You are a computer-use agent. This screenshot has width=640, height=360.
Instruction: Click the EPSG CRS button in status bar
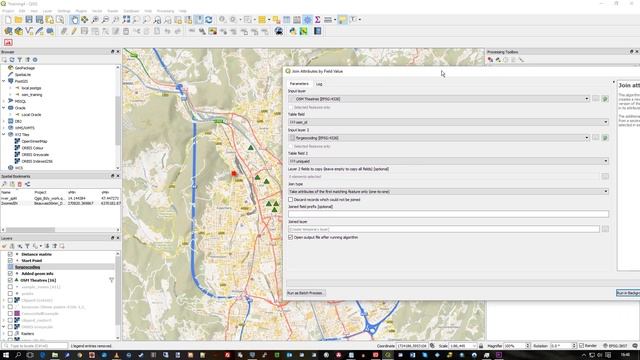coord(616,346)
